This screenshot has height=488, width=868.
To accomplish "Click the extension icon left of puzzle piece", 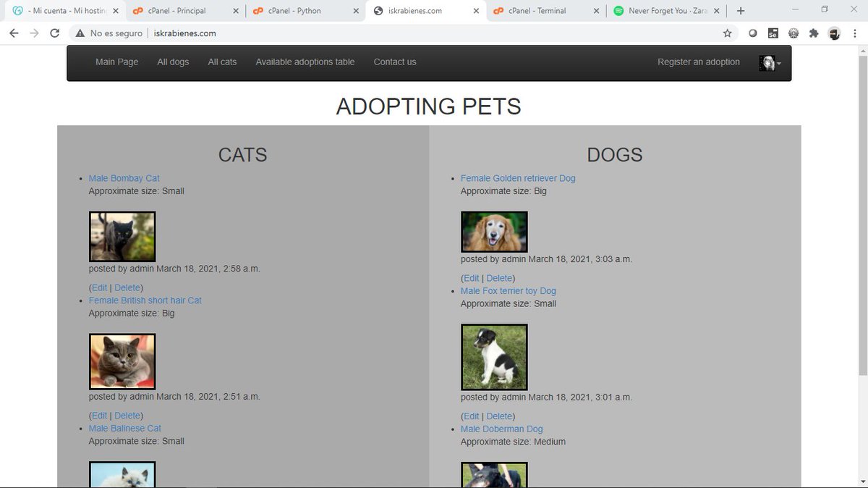I will tap(793, 33).
